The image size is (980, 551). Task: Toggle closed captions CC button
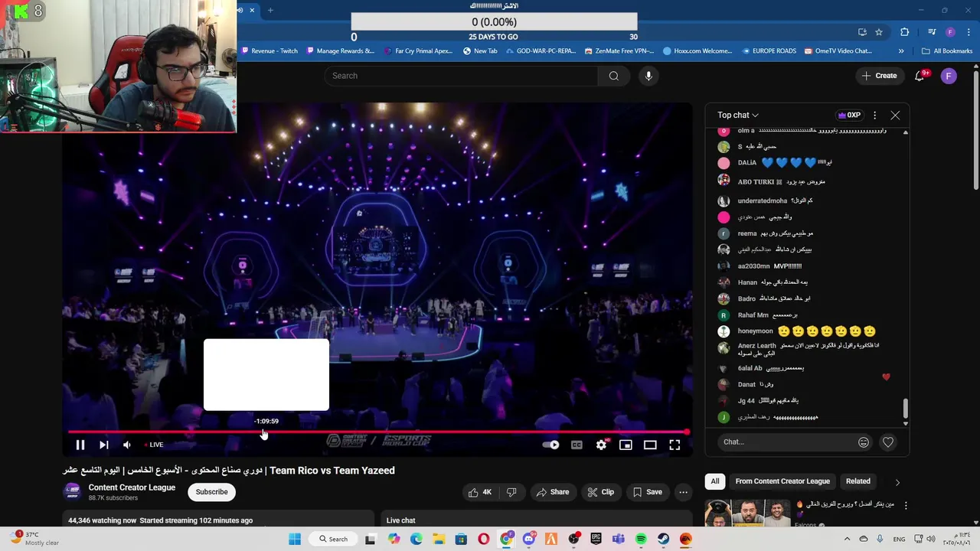click(x=577, y=445)
